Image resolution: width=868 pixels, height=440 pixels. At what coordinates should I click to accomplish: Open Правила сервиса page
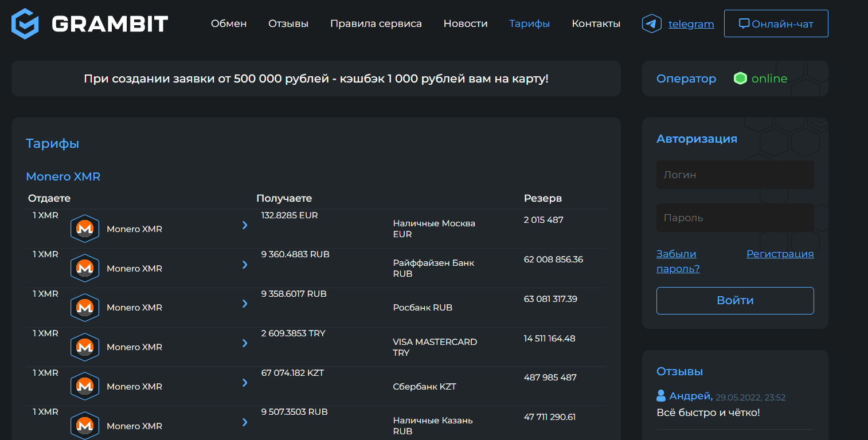click(376, 23)
